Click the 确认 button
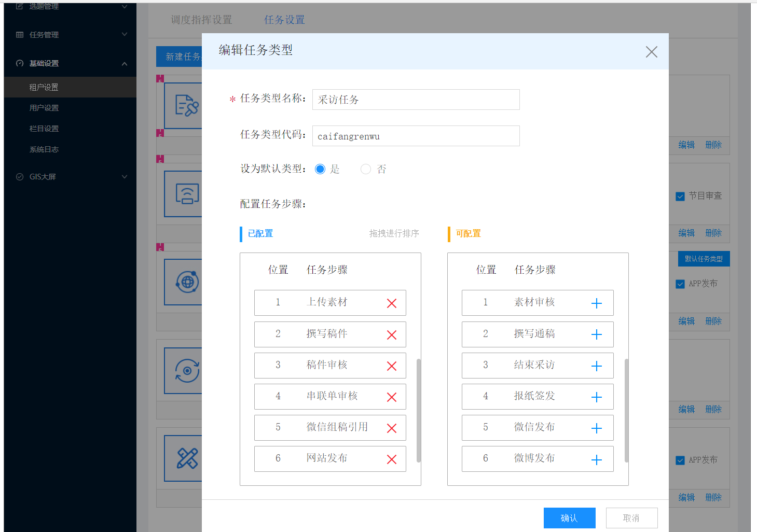The width and height of the screenshot is (757, 532). [x=569, y=518]
